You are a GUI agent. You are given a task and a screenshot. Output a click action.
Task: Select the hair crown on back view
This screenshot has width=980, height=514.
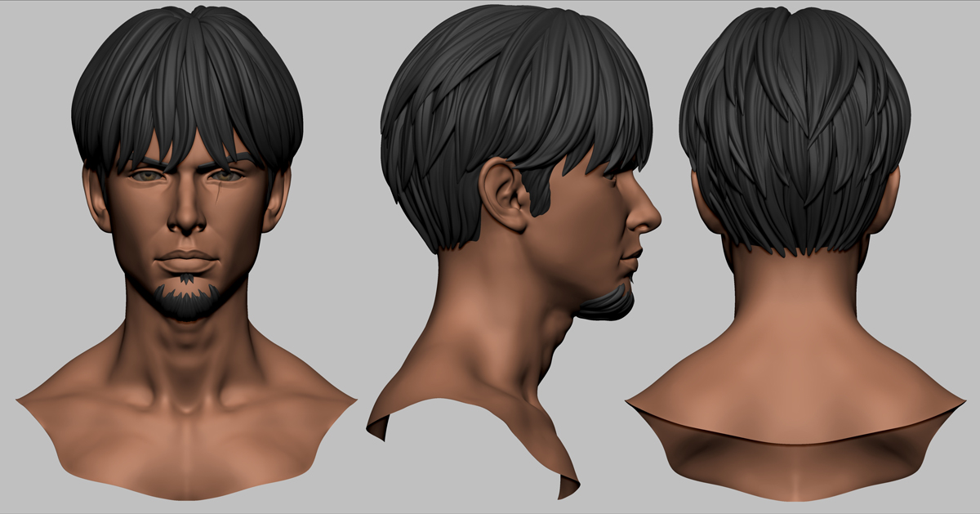click(794, 74)
